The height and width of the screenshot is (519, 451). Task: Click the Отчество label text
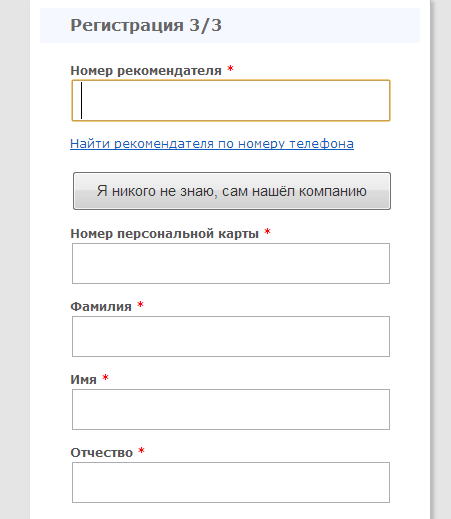pyautogui.click(x=102, y=453)
